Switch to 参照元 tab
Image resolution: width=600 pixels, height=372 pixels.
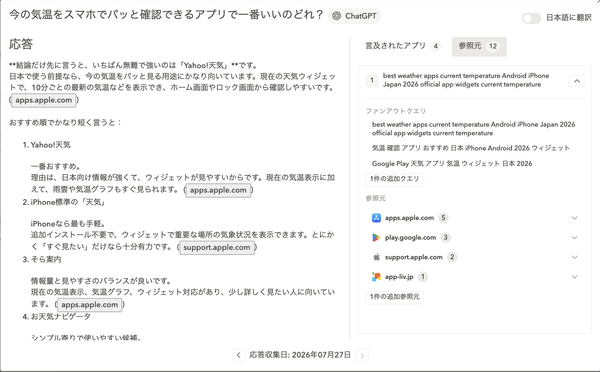click(479, 46)
